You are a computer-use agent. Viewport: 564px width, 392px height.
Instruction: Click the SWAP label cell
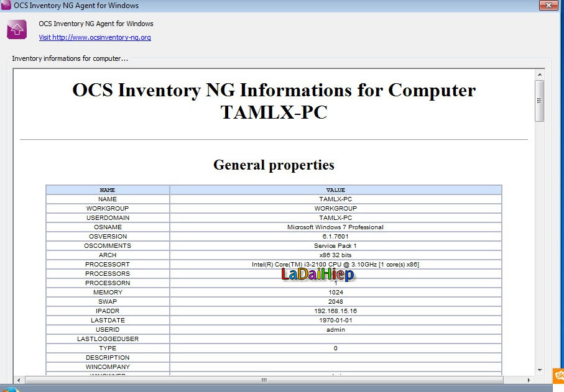(108, 302)
